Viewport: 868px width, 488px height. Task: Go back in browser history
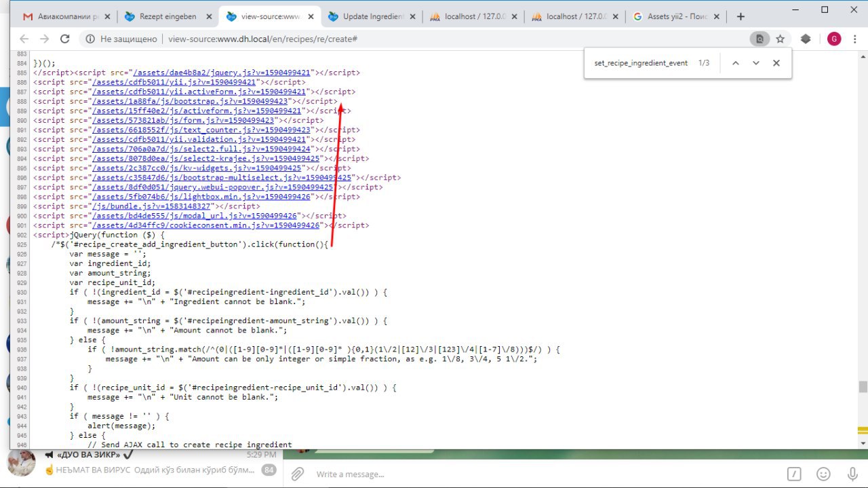24,39
